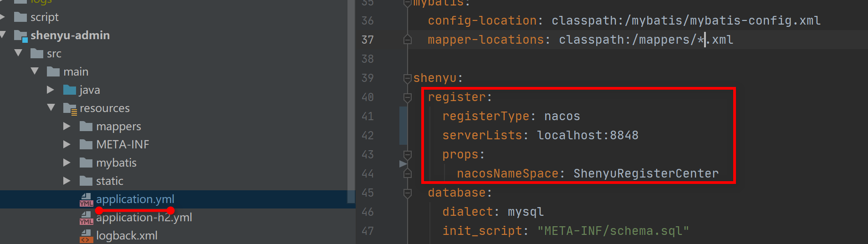This screenshot has width=868, height=244.
Task: Click the logback.xml file icon
Action: coord(86,236)
